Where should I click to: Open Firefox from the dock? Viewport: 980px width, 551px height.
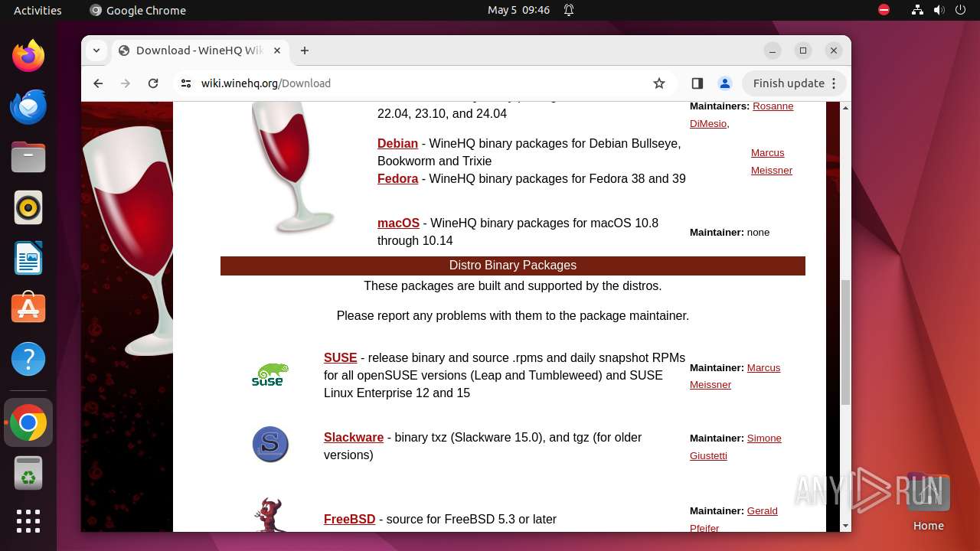[x=28, y=56]
